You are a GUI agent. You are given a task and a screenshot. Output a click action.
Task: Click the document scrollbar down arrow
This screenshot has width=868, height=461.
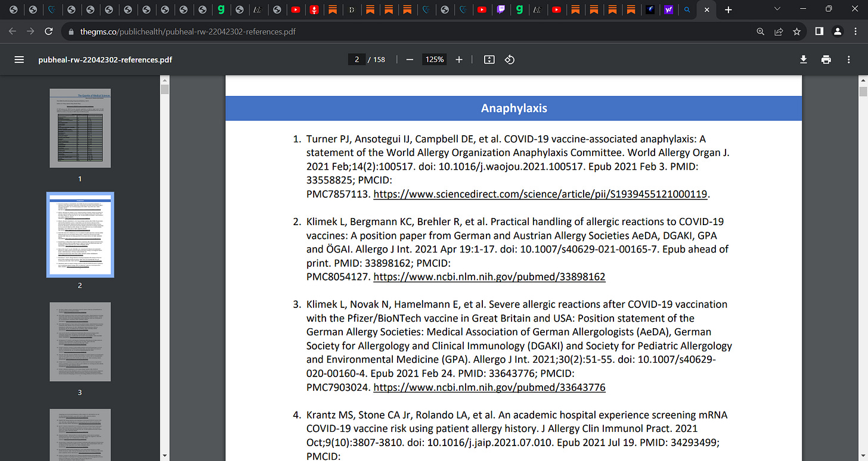click(863, 456)
